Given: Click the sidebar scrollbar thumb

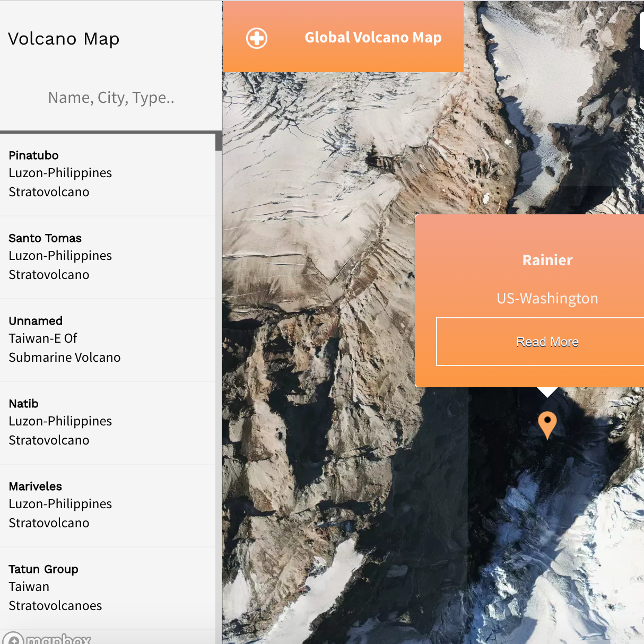Looking at the screenshot, I should pos(219,141).
